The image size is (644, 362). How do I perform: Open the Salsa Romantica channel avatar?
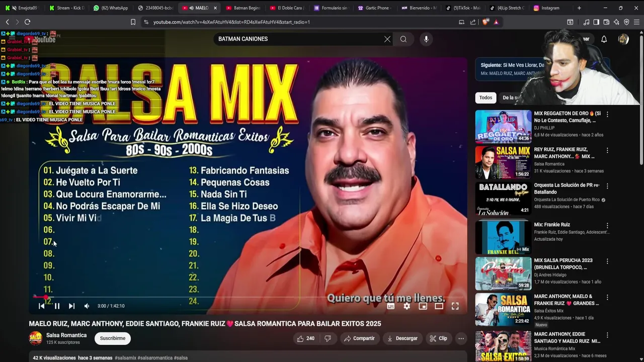(x=36, y=338)
